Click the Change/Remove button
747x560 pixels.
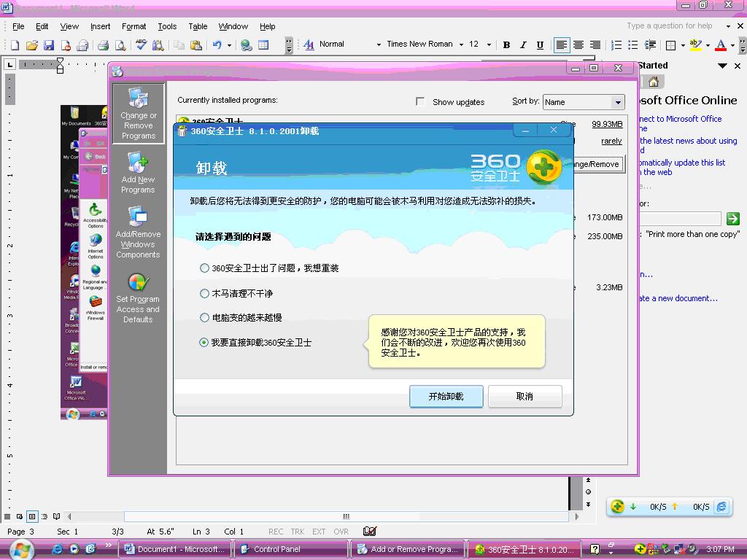(x=599, y=164)
